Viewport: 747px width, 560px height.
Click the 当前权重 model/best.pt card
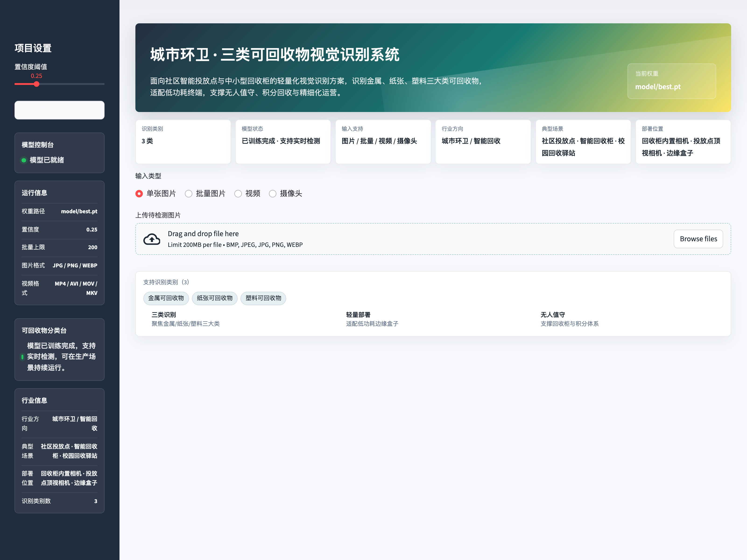coord(671,81)
